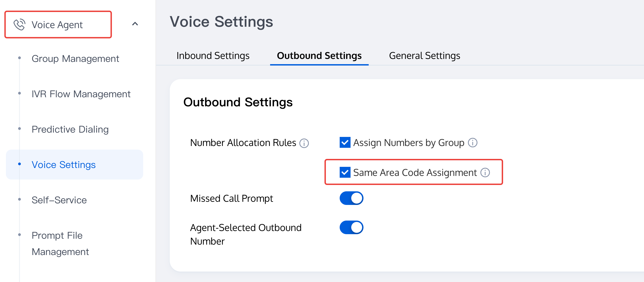Disable Agent-Selected Outbound Number switch
Viewport: 644px width, 282px height.
(x=351, y=228)
